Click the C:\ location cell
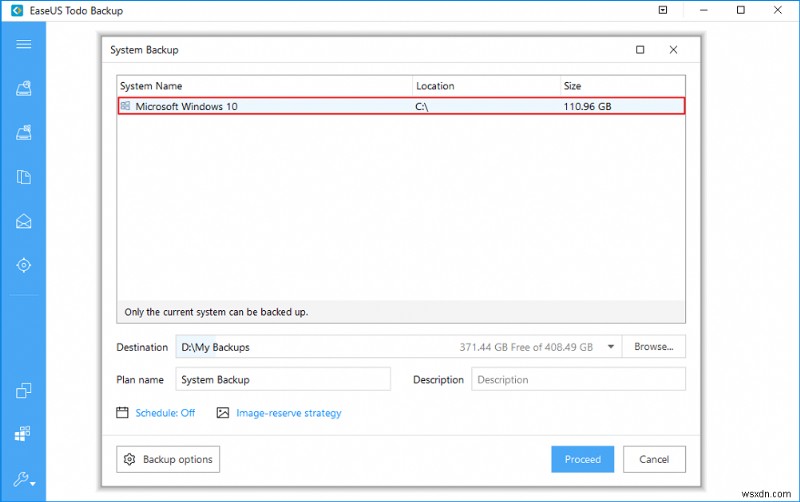 (421, 107)
